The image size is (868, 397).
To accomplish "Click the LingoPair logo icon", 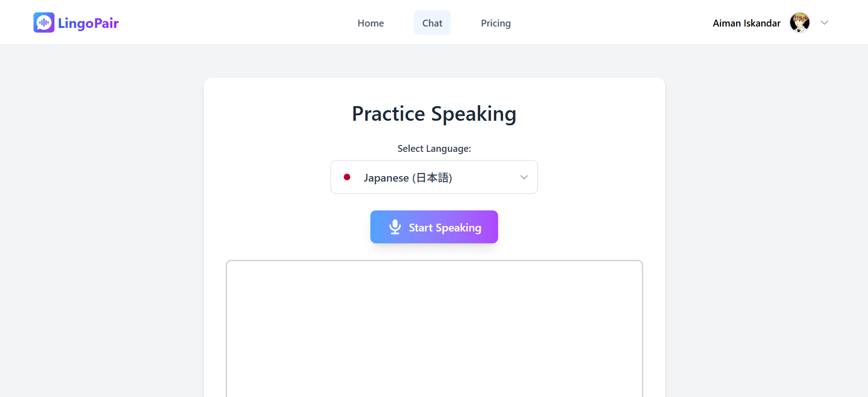I will click(x=44, y=22).
